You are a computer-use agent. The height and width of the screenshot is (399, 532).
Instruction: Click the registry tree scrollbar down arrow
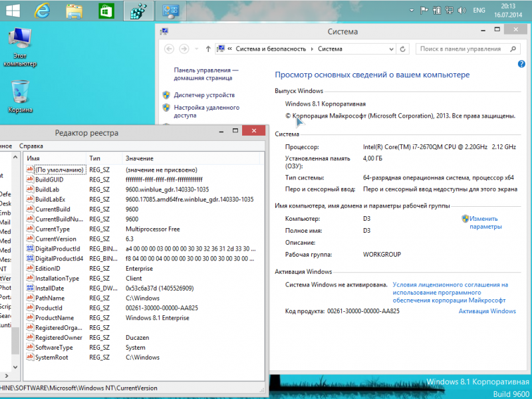click(15, 367)
